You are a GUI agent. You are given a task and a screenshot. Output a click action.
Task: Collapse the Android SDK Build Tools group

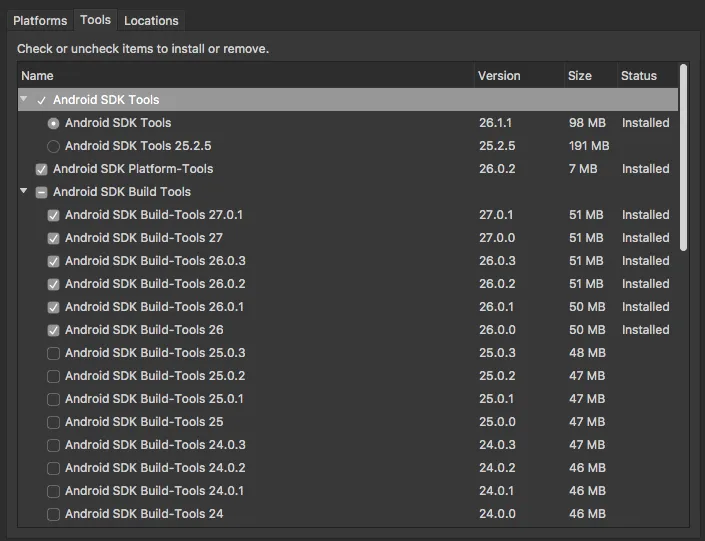pyautogui.click(x=24, y=191)
